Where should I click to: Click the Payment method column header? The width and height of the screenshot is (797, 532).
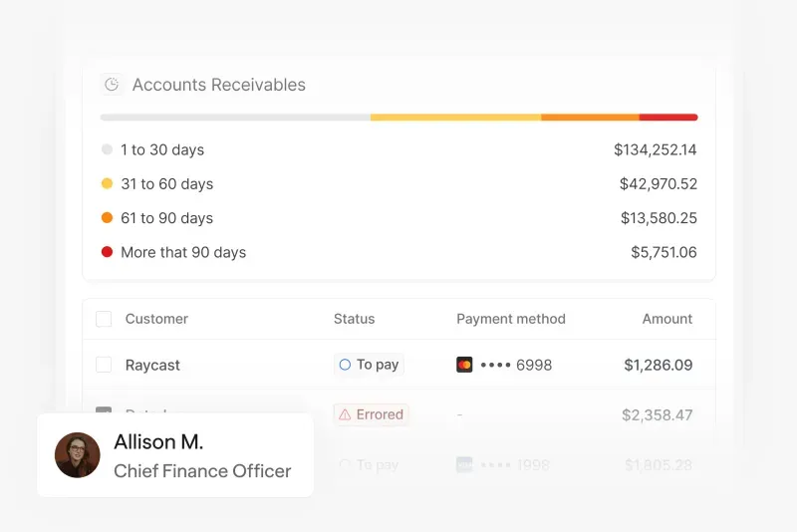[510, 319]
